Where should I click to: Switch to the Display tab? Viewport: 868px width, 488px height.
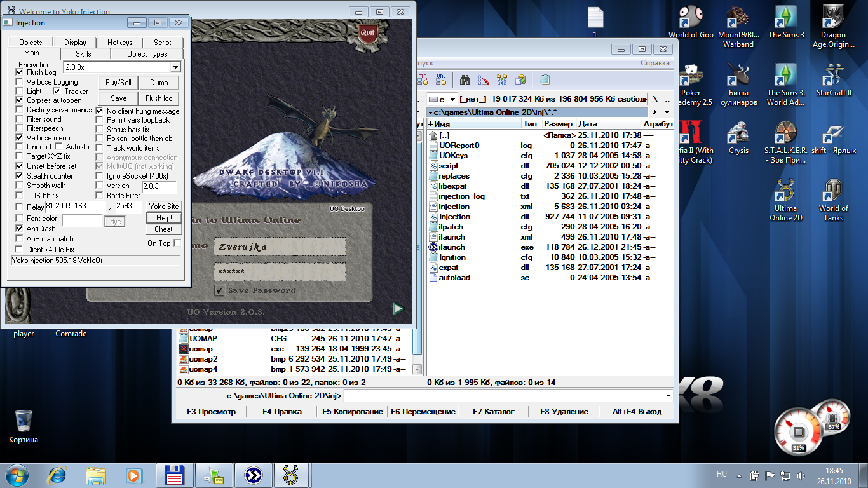pyautogui.click(x=75, y=43)
